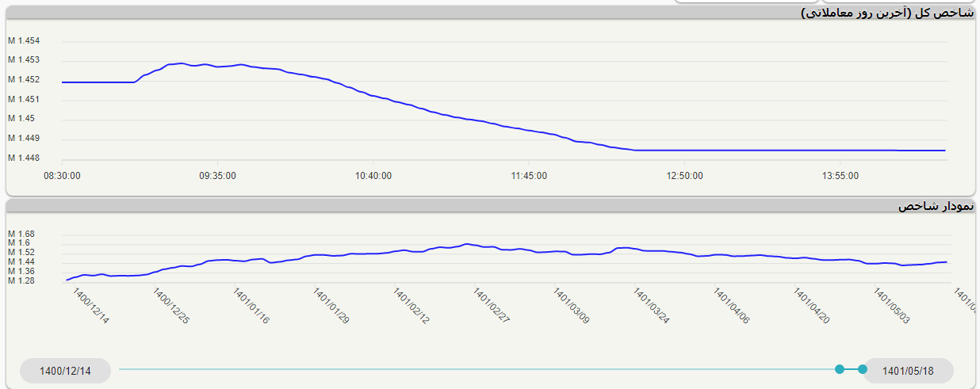The height and width of the screenshot is (389, 980).
Task: Click the right handle of the date range slider
Action: click(x=863, y=369)
